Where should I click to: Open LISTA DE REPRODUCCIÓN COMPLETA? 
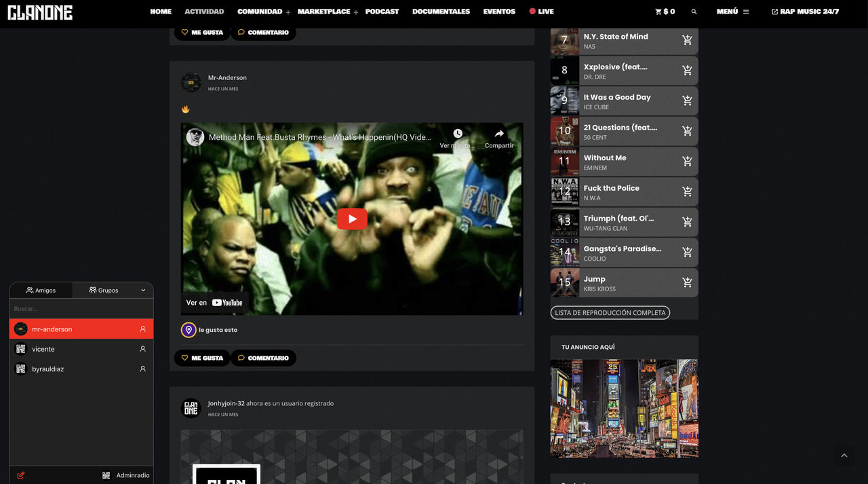(x=610, y=313)
